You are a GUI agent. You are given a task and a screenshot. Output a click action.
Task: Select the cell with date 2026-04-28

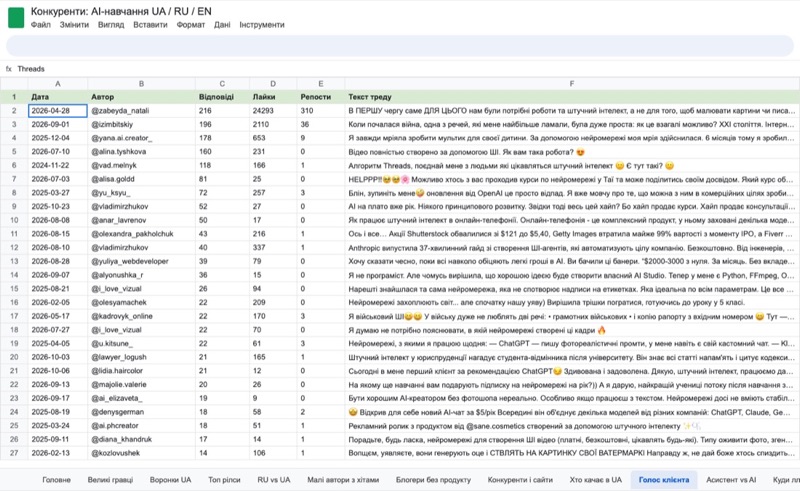pyautogui.click(x=58, y=111)
